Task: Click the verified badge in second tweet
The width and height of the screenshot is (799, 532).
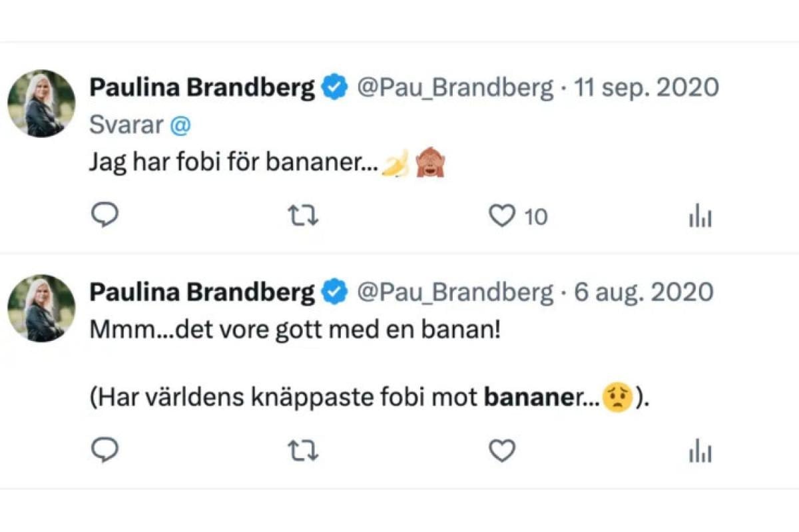Action: (x=335, y=292)
